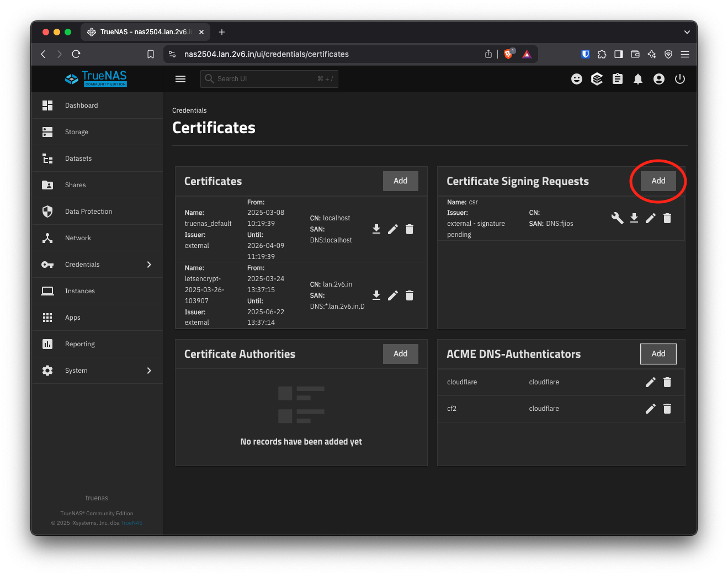Click the Brave Shields icon
Viewport: 728px width, 576px height.
(509, 54)
